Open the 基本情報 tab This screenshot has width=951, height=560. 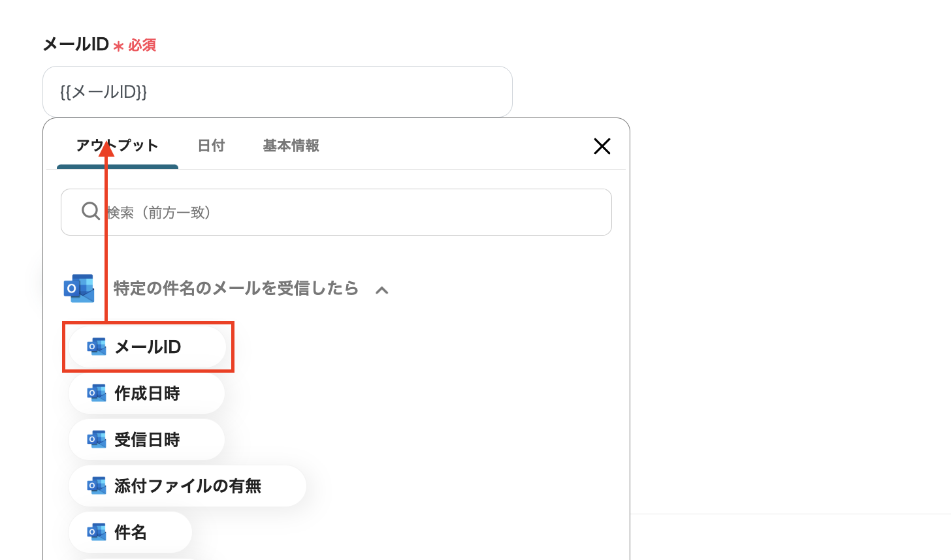[291, 146]
